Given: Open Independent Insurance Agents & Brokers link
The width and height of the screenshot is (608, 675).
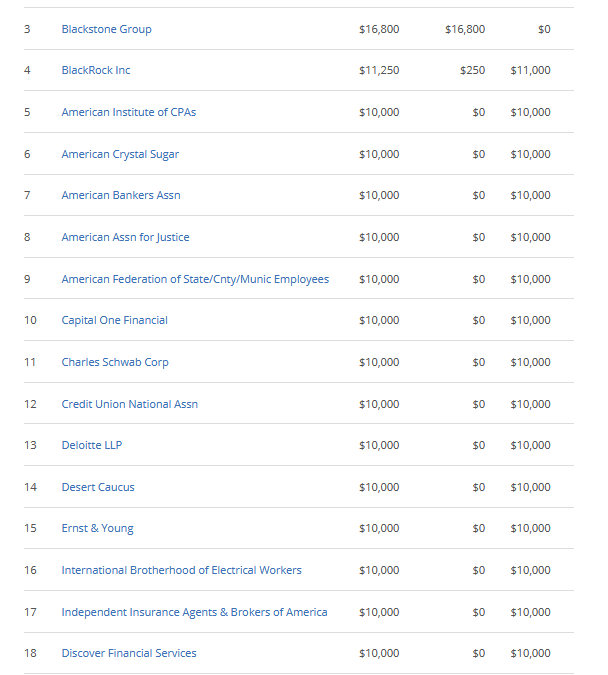Looking at the screenshot, I should coord(194,612).
